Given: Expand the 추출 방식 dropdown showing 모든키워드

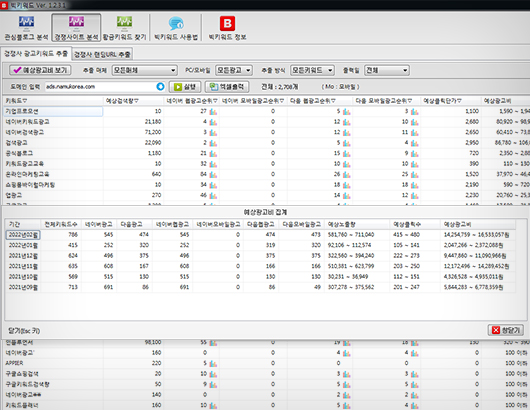Looking at the screenshot, I should coord(312,70).
